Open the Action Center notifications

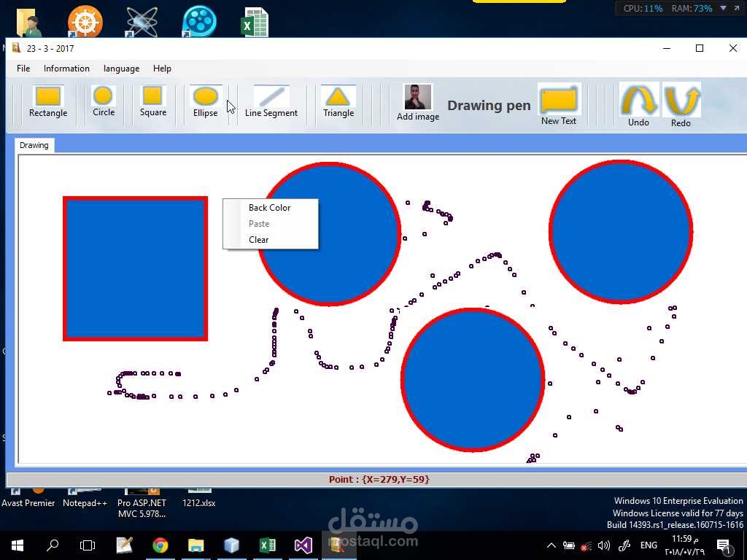[x=723, y=545]
